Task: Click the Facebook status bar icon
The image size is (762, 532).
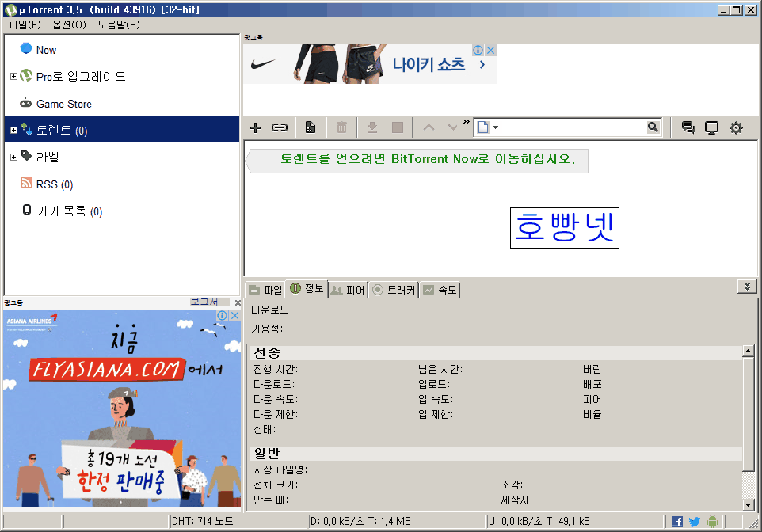Action: tap(677, 521)
